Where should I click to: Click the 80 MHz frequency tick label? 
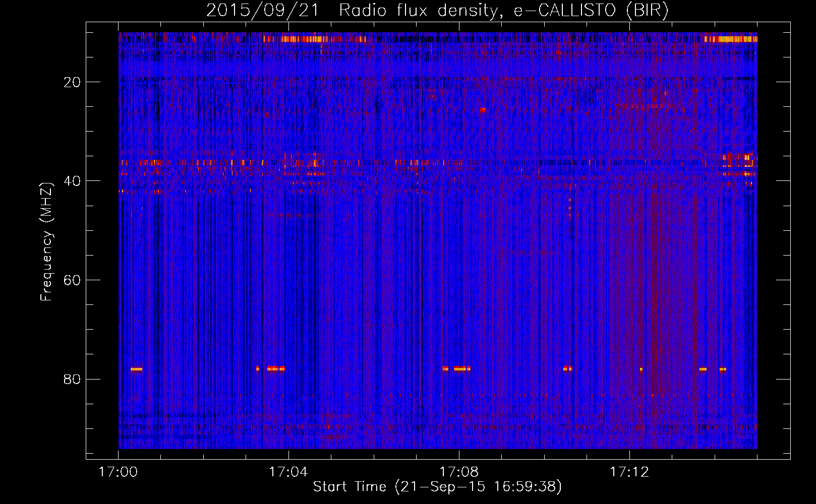tap(72, 379)
